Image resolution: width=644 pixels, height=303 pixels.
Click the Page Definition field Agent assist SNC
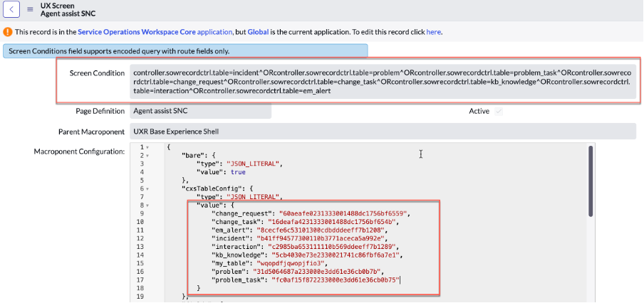pyautogui.click(x=200, y=111)
